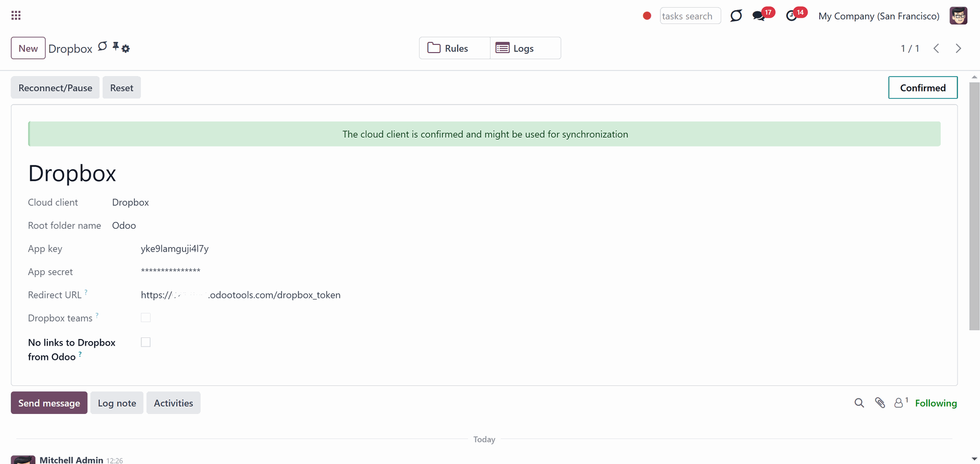Show No links to Dropbox help tooltip

coord(80,354)
